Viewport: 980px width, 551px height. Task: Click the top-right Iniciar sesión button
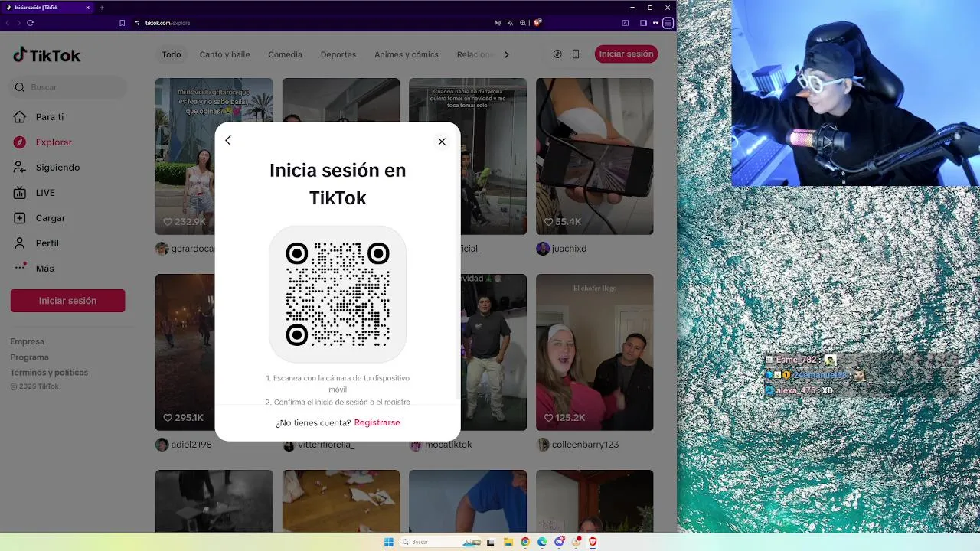coord(626,54)
